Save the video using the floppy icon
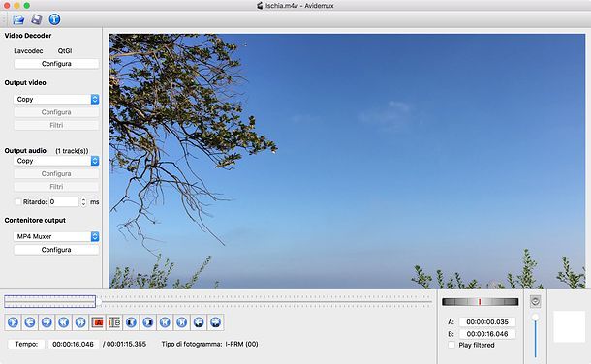This screenshot has height=364, width=591. tap(37, 19)
